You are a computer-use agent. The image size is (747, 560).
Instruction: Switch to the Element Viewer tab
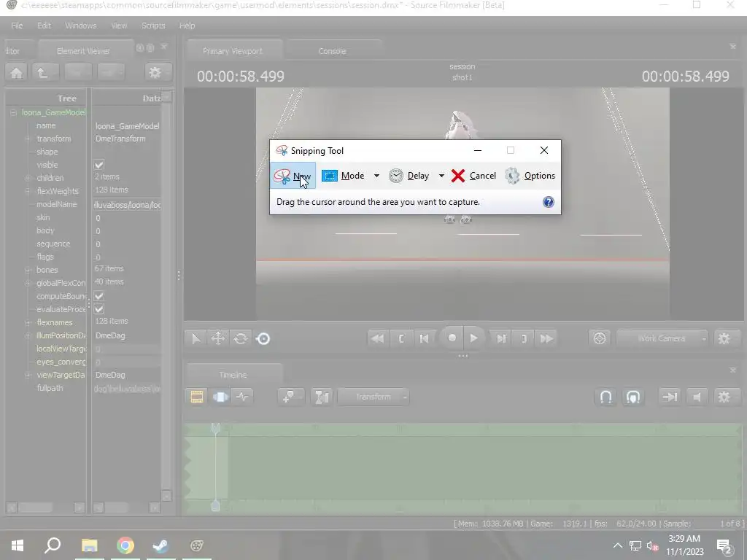coord(83,51)
